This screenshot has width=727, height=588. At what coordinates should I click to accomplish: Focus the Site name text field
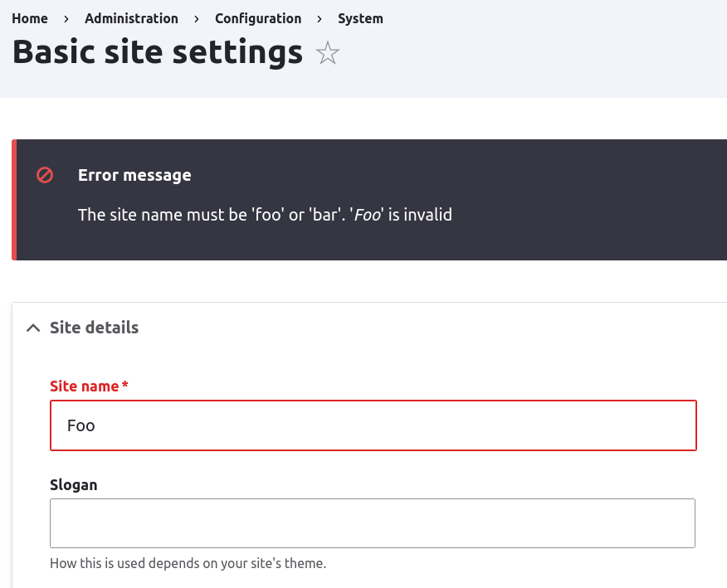point(373,425)
